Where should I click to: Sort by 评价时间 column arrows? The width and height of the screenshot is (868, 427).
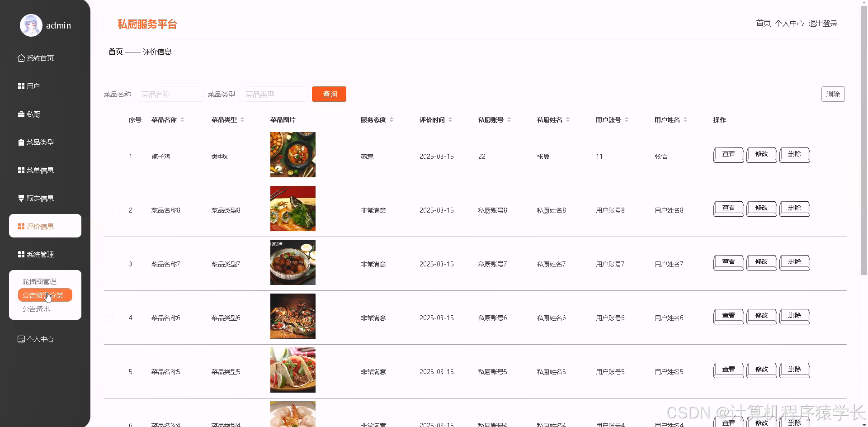tap(450, 120)
